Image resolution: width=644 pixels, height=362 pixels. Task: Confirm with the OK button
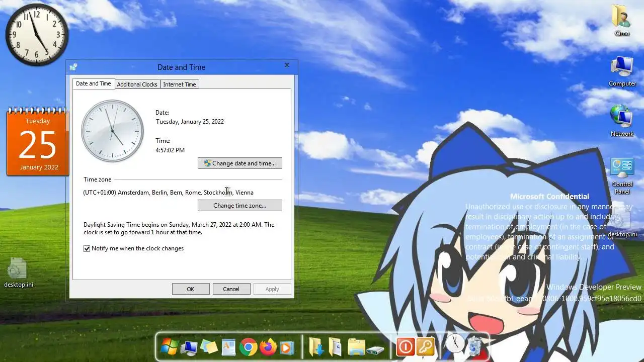(191, 289)
